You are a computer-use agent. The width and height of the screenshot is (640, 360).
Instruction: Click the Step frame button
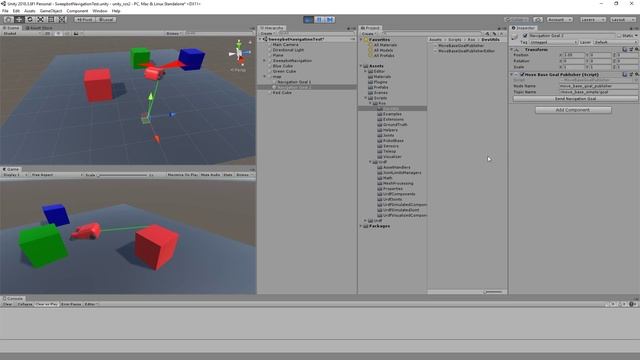click(330, 20)
